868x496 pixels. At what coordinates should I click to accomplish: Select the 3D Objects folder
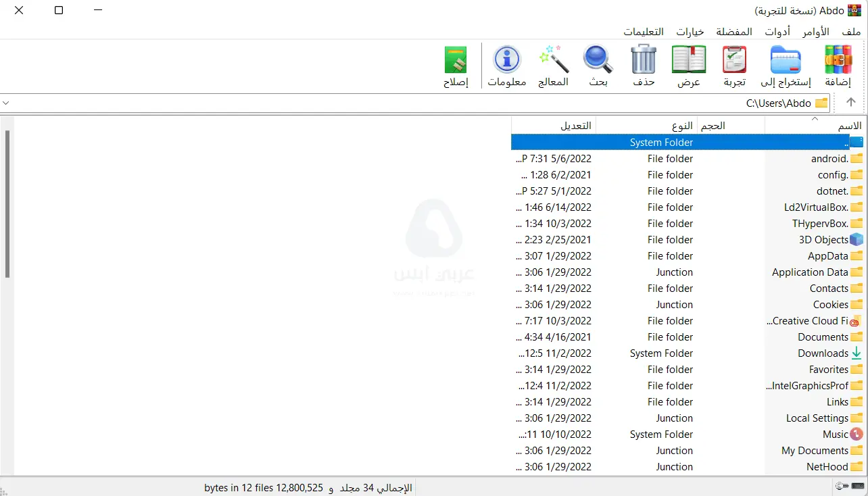pyautogui.click(x=823, y=240)
